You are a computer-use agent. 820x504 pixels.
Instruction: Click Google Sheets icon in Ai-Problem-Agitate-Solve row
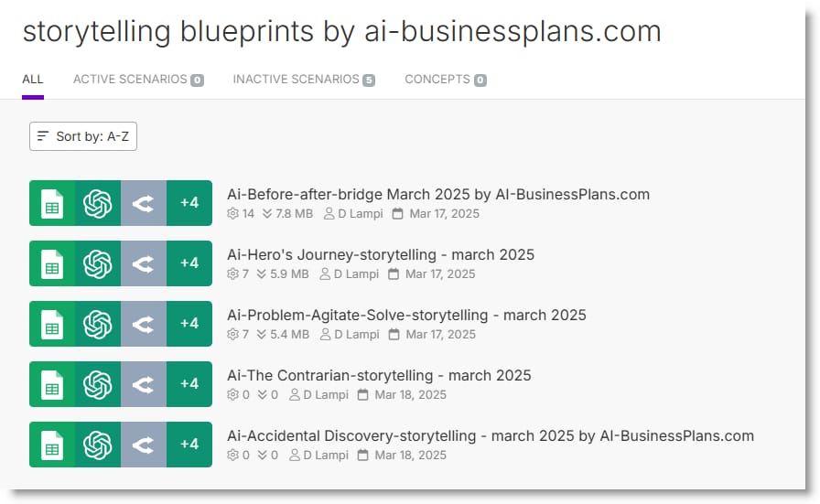[x=52, y=324]
